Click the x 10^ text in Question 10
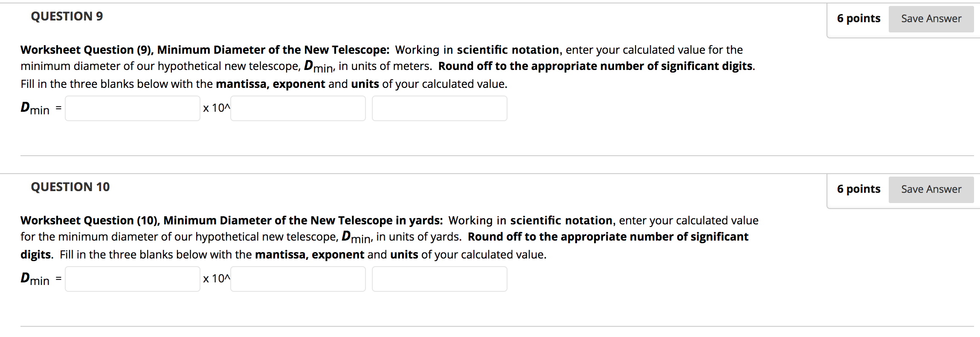Viewport: 980px width, 337px height. (x=217, y=279)
